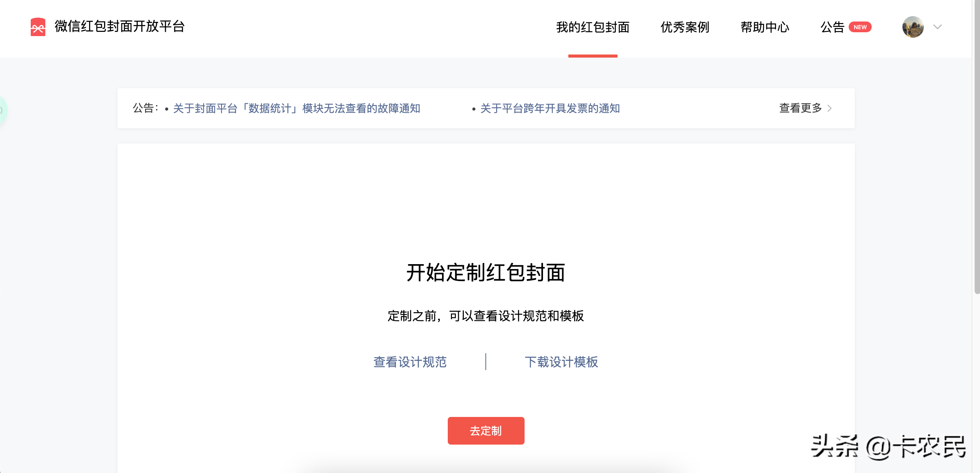Click the NEW badge beside 公告

tap(860, 27)
